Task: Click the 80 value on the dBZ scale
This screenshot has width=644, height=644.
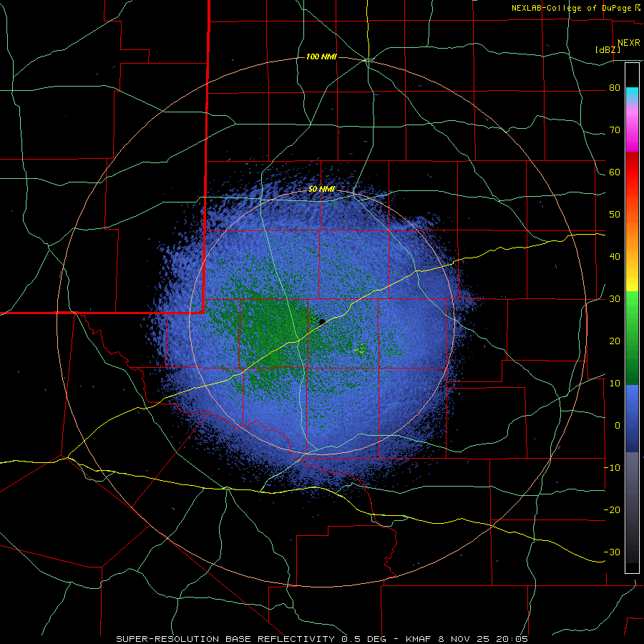Action: click(x=615, y=88)
